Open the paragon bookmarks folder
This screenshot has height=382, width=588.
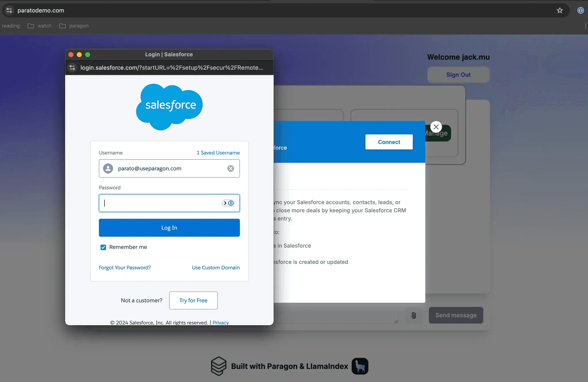click(x=74, y=26)
